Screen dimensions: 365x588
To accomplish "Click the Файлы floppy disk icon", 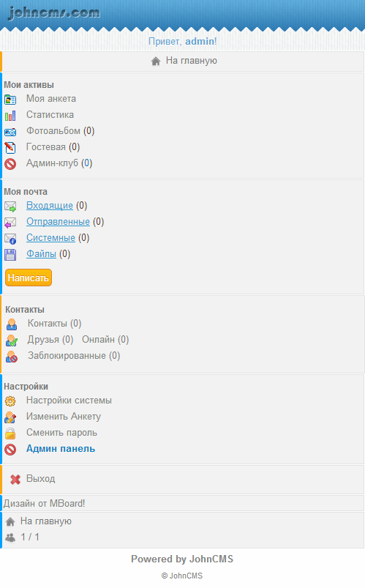I will tap(10, 255).
